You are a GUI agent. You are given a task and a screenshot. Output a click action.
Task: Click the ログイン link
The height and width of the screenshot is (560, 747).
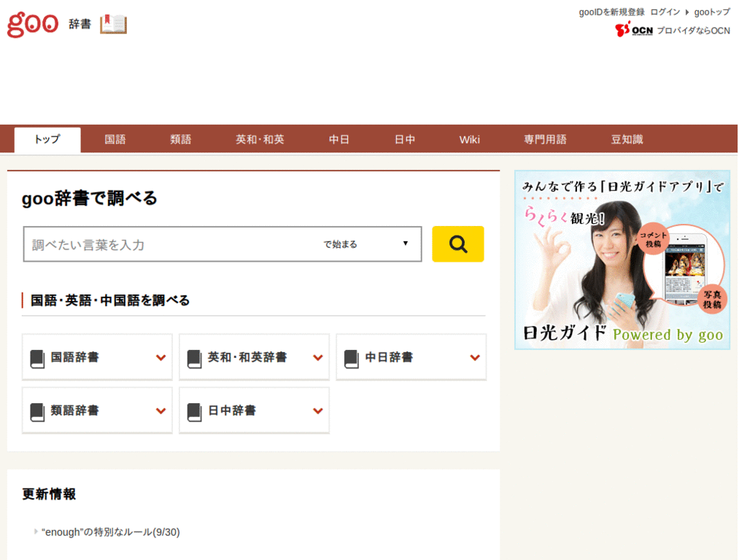666,12
